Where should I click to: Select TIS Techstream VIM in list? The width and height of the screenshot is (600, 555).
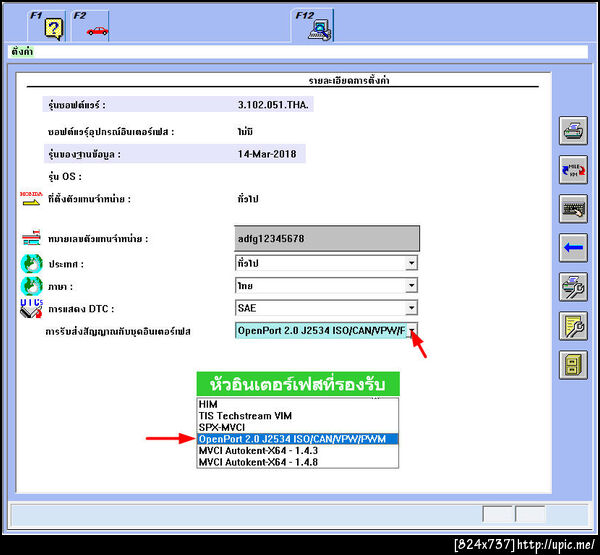(x=298, y=416)
